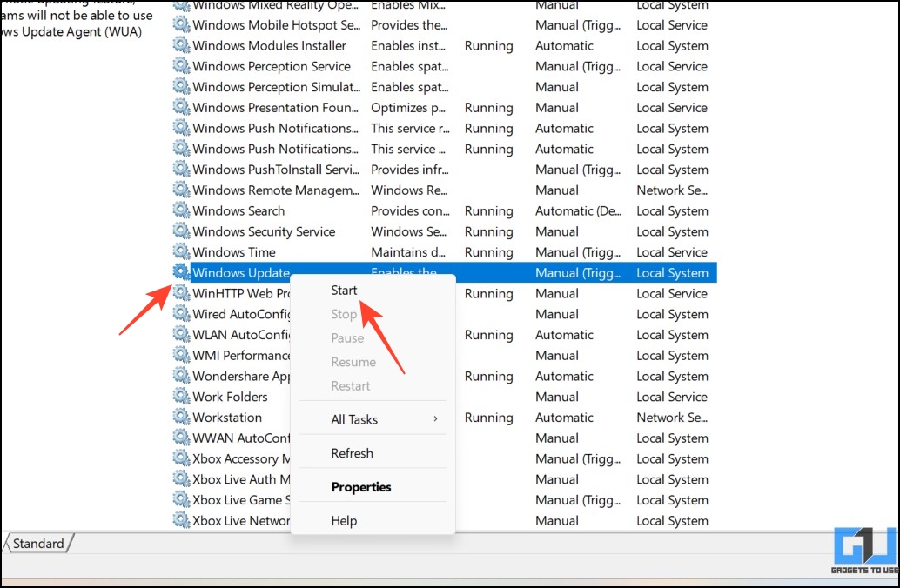The width and height of the screenshot is (900, 588).
Task: Click the 'Network Se...' logon for Workstation
Action: pyautogui.click(x=672, y=418)
